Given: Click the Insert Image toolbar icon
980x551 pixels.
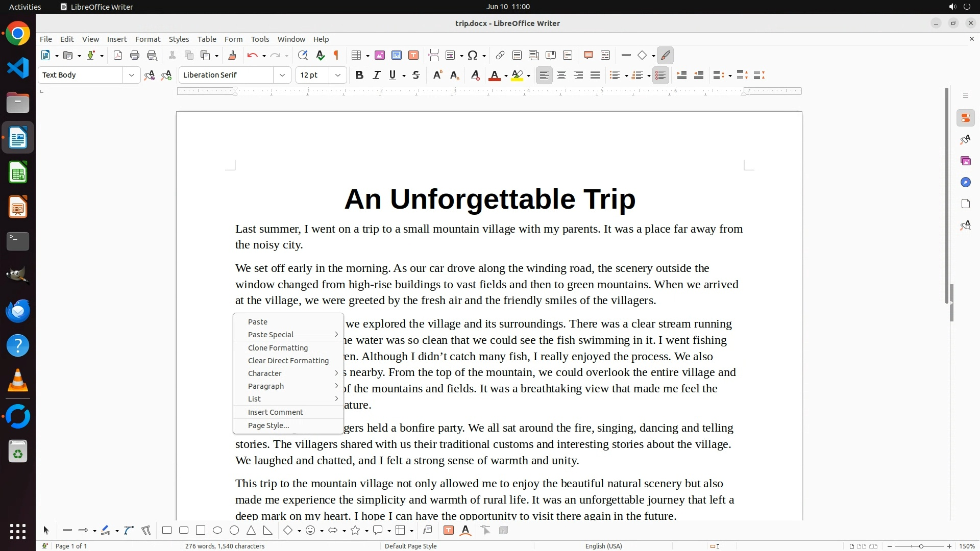Looking at the screenshot, I should (379, 56).
